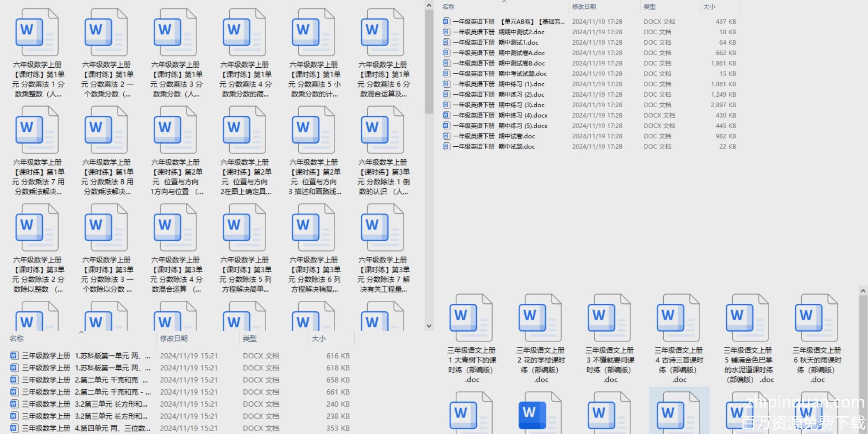Select the icon of the 353 KB 三年级数学上册 file
This screenshot has height=434, width=868.
tap(14, 428)
